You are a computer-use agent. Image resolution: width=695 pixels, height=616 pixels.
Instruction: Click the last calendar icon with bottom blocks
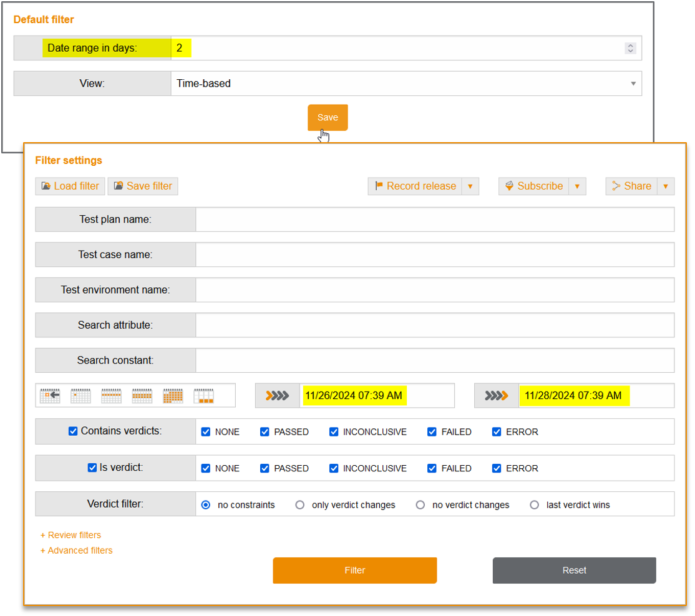pos(204,395)
